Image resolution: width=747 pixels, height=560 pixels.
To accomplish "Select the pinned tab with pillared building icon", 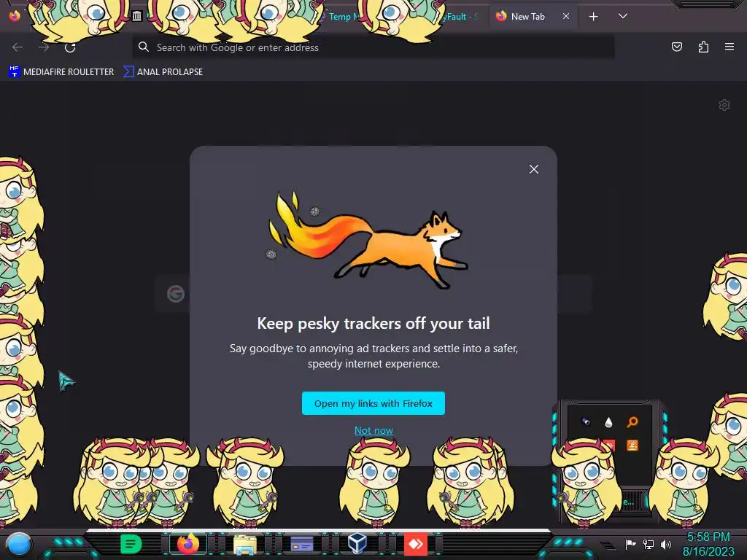I will click(x=137, y=16).
